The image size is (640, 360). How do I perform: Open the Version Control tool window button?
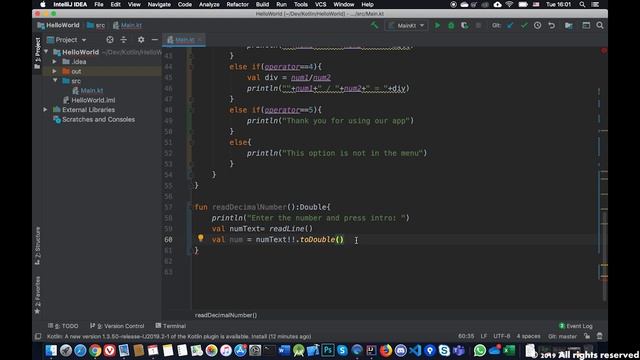point(118,326)
